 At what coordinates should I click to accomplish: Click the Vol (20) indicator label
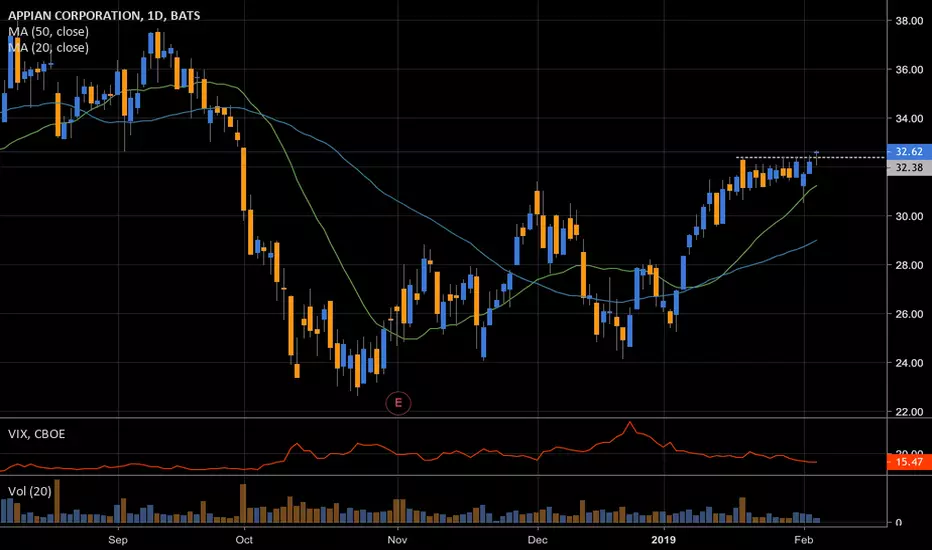(x=30, y=491)
